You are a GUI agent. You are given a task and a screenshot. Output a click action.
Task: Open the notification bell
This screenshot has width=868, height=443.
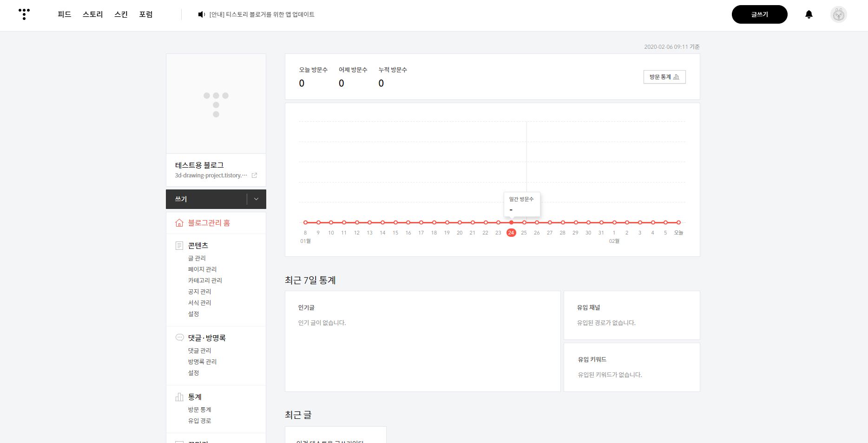coord(809,14)
